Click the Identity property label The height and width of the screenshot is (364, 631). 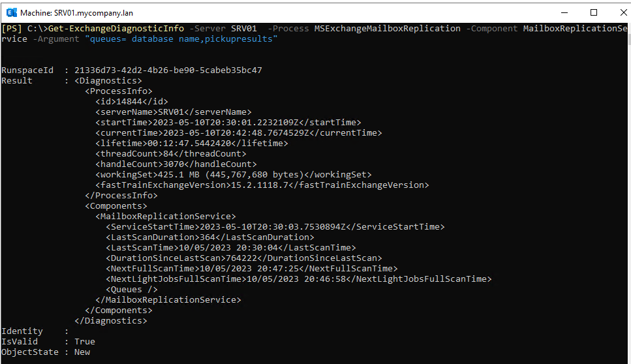[22, 331]
